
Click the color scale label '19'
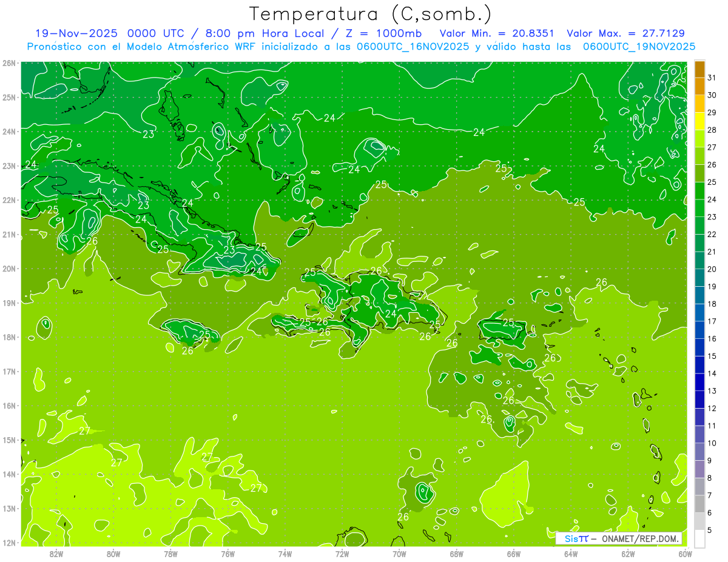712,286
